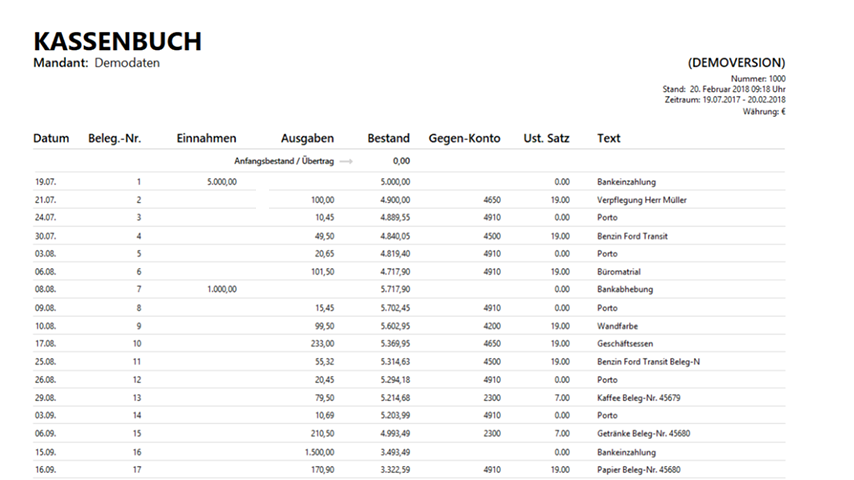854x480 pixels.
Task: Click the Bestand 4.900,00 value
Action: coord(395,200)
